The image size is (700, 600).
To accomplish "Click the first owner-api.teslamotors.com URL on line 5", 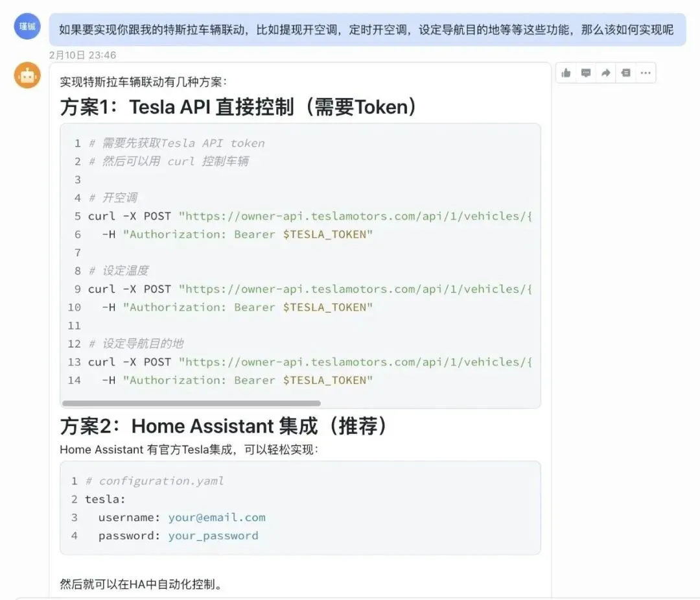I will click(355, 216).
